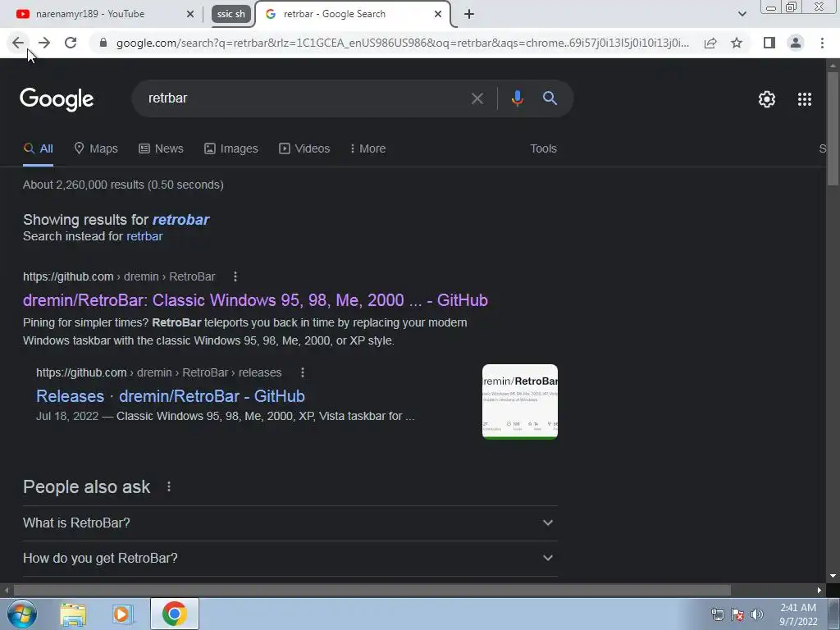Open the volume speaker tray icon
The height and width of the screenshot is (630, 840).
[x=757, y=614]
